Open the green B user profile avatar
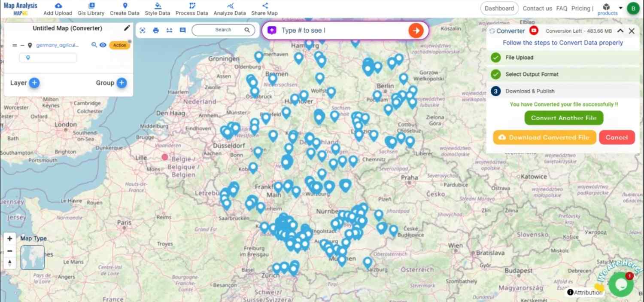 [x=633, y=8]
